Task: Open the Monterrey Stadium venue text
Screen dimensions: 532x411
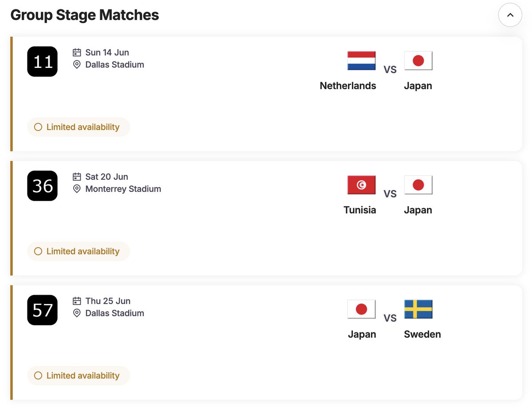Action: click(123, 189)
